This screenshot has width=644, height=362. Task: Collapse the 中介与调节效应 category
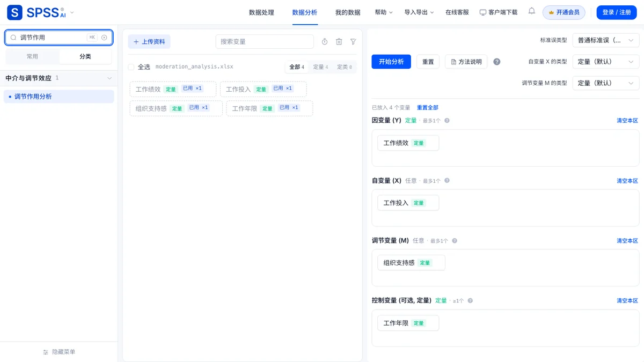tap(109, 78)
